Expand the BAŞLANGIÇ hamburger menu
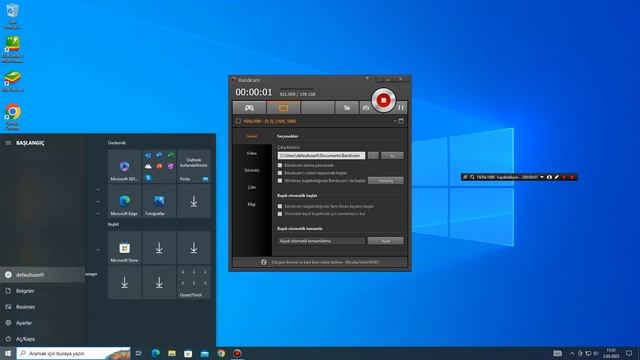The width and height of the screenshot is (640, 360). [8, 143]
